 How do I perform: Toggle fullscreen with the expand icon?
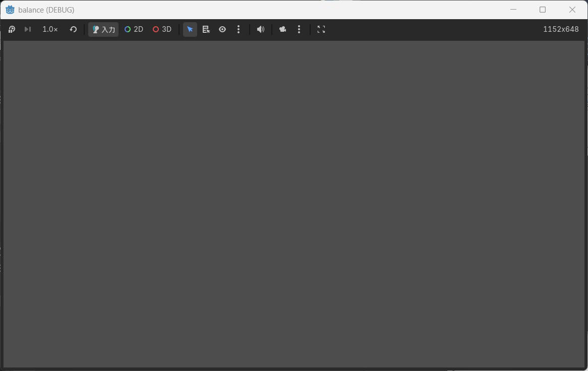[321, 29]
